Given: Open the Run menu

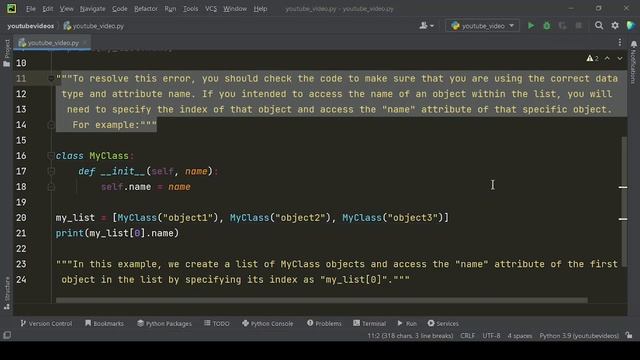Looking at the screenshot, I should click(170, 9).
